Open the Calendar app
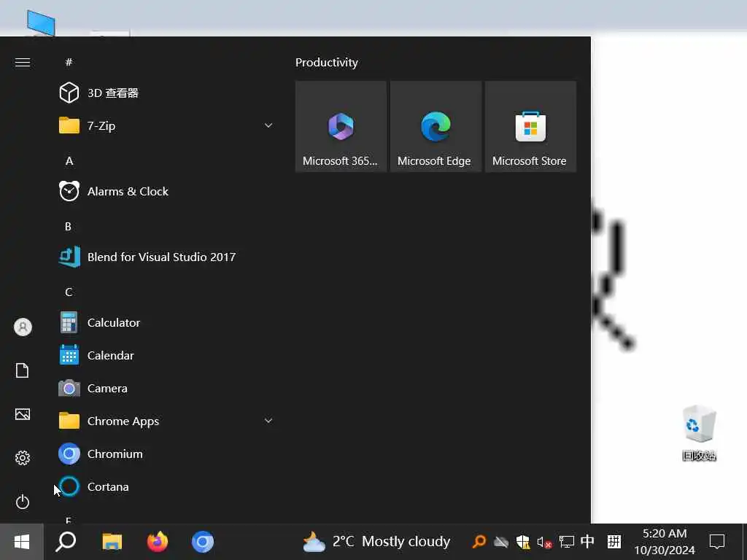Screen dimensions: 747x560 pyautogui.click(x=166, y=356)
